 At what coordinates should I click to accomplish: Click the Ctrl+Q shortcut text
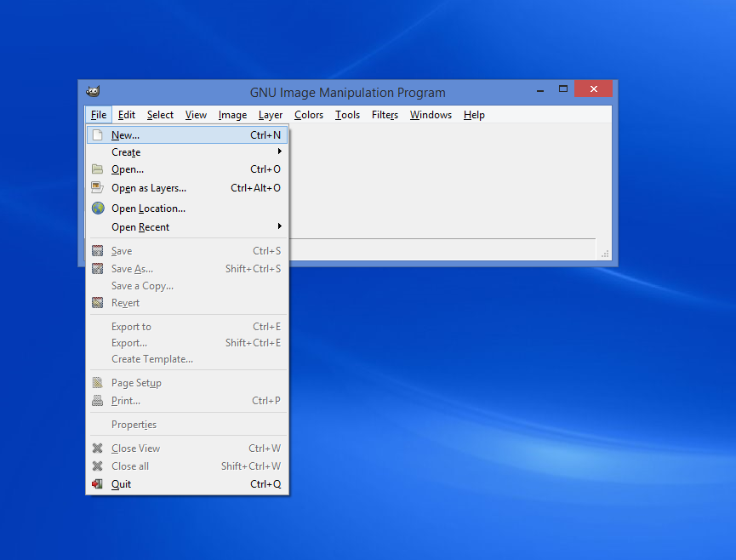coord(265,484)
